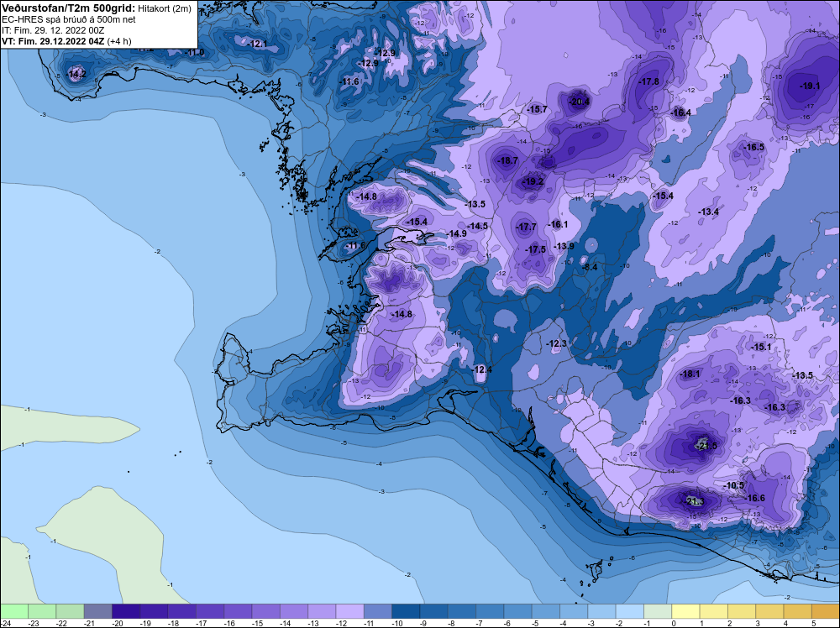Click the -8.4 temperature label
Viewport: 840px width, 628px height.
(x=589, y=267)
